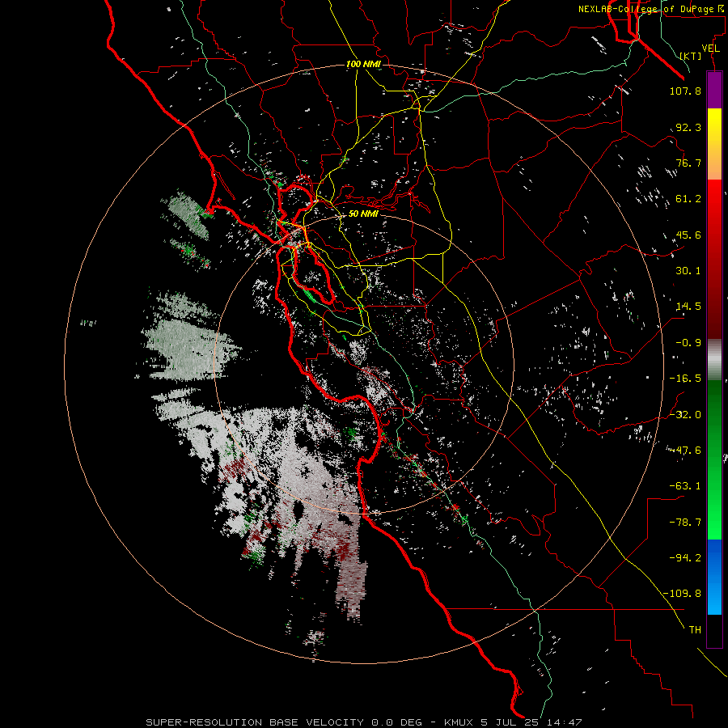Click the -109.8 legend value
The width and height of the screenshot is (728, 728).
(x=682, y=594)
